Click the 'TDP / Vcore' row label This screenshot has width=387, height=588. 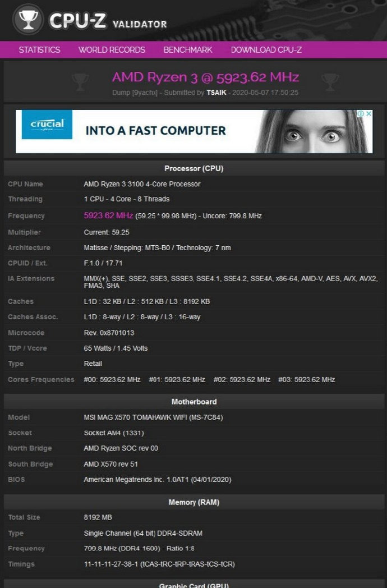[27, 348]
